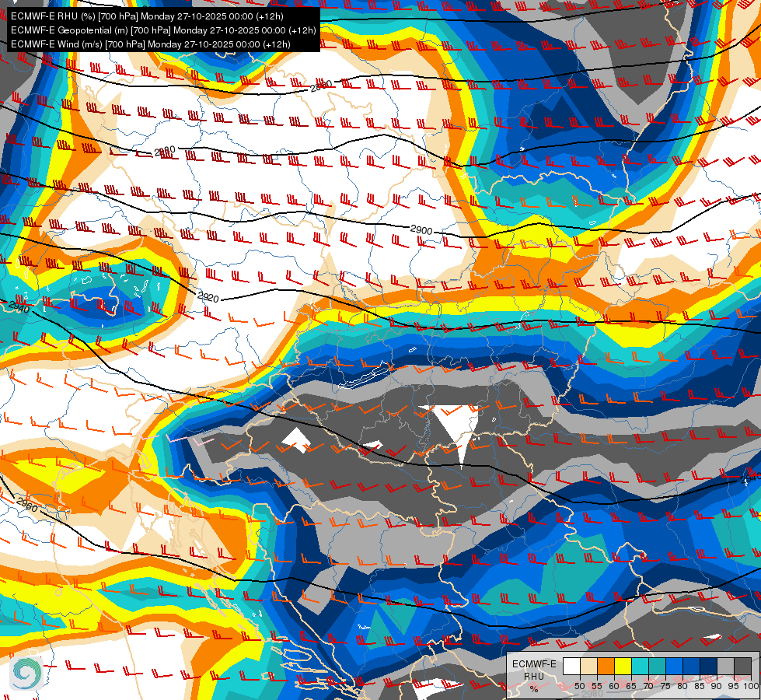Select the medium blue 80-85 legend swatch
This screenshot has width=761, height=700.
692,666
